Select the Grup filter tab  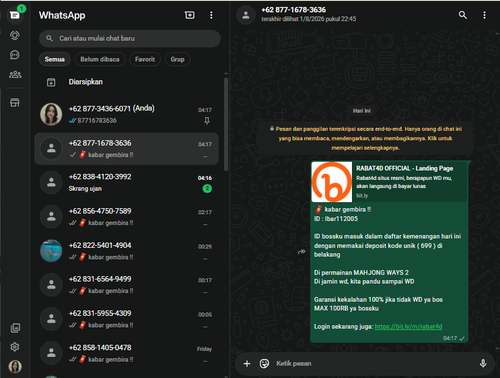(x=177, y=59)
